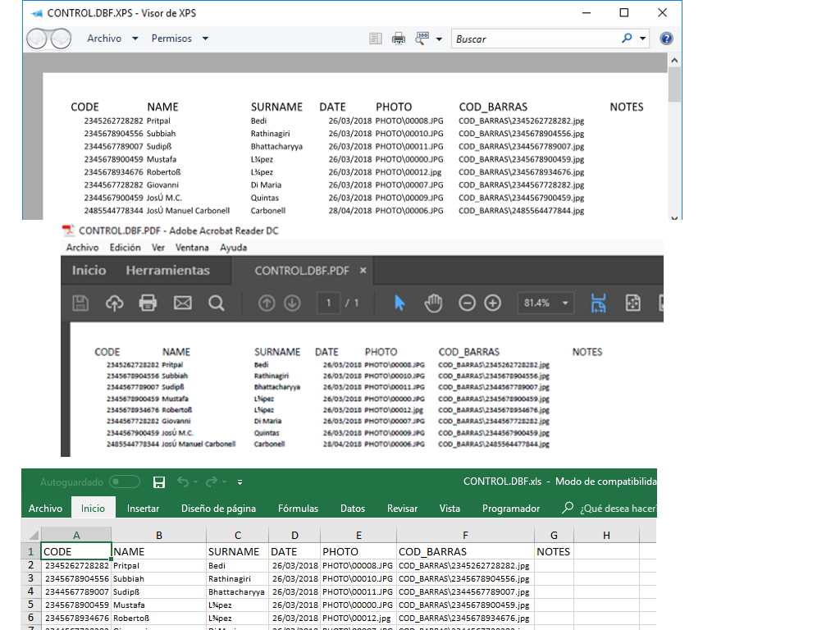This screenshot has width=840, height=630.
Task: Click the XPS viewer help icon
Action: pyautogui.click(x=666, y=39)
